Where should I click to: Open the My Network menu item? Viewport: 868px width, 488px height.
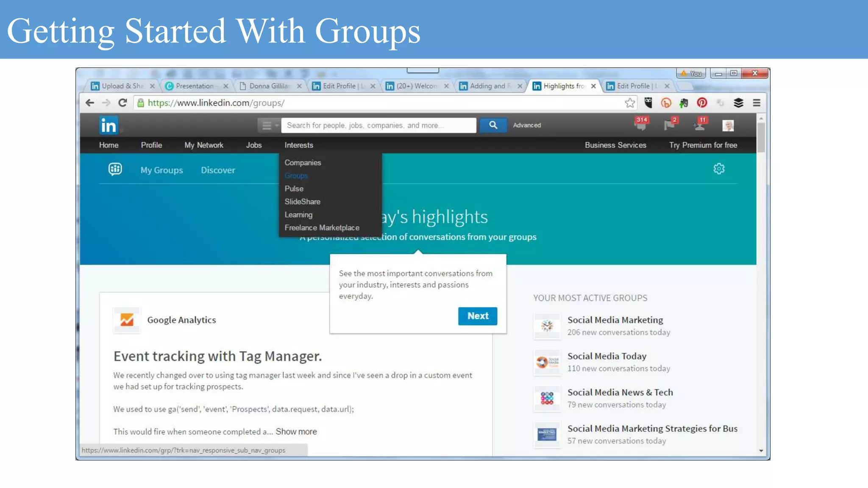(x=204, y=145)
